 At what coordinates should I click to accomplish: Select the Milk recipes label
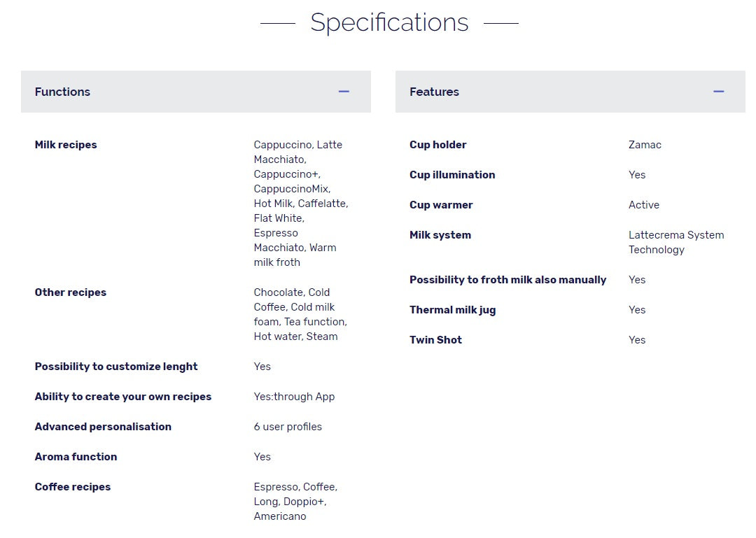[x=66, y=145]
